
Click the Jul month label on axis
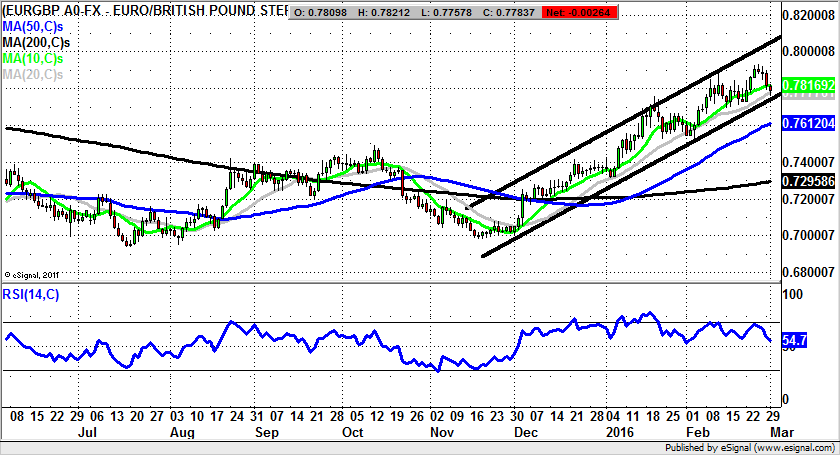tap(88, 434)
